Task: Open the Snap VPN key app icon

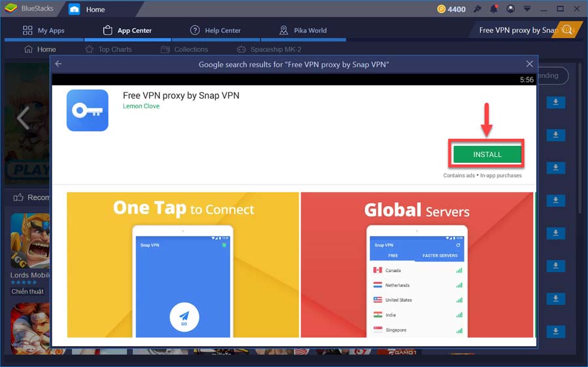Action: [88, 110]
